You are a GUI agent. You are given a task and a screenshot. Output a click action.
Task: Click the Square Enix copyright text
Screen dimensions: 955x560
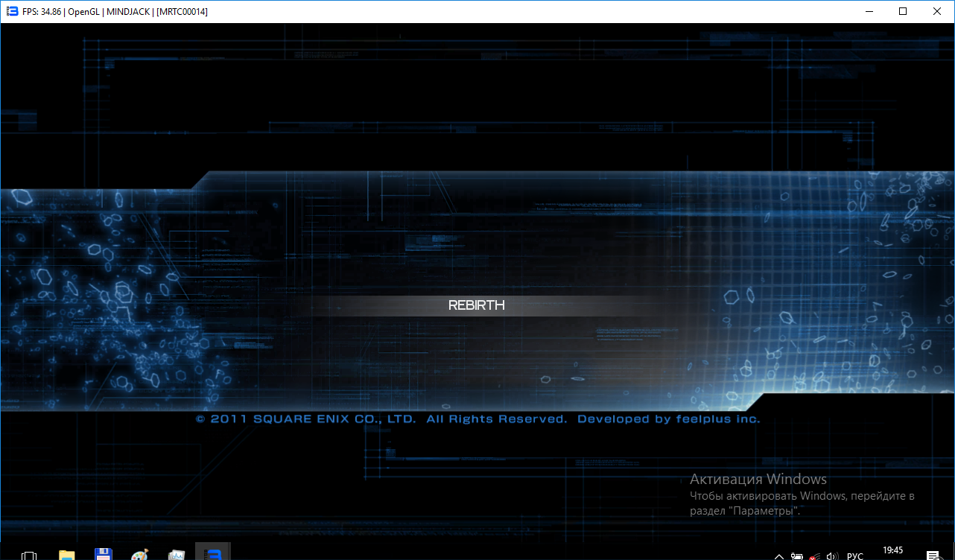[x=477, y=419]
